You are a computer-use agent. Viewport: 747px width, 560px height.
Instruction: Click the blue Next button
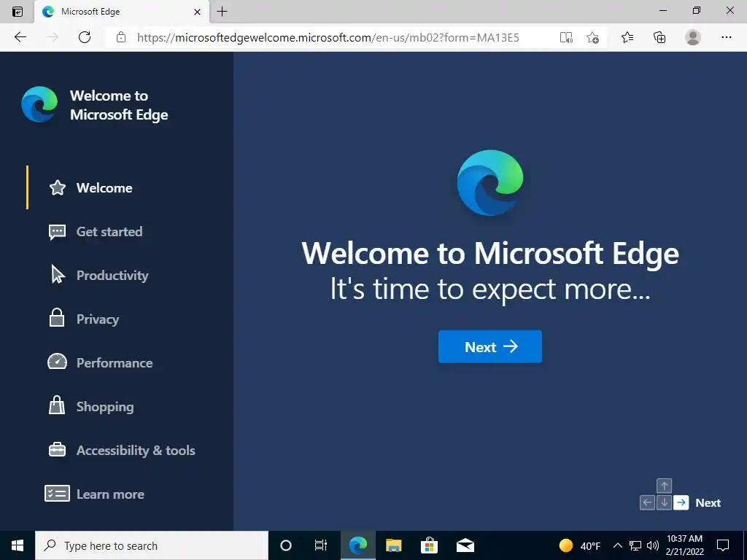[489, 346]
